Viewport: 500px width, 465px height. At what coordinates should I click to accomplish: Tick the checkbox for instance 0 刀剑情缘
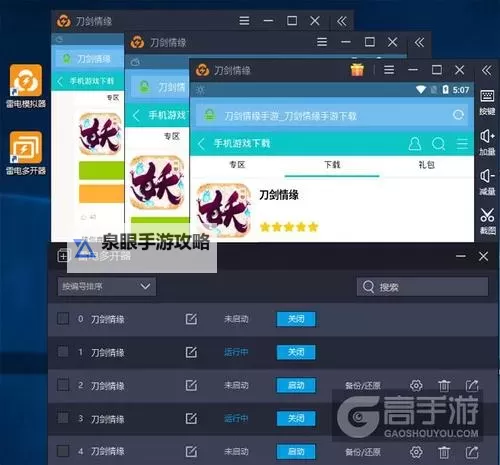[63, 319]
